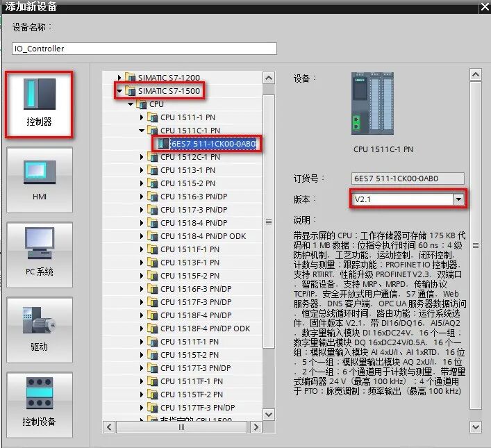
Task: Collapse the SIMATIC S7-1500 tree node
Action: 119,91
